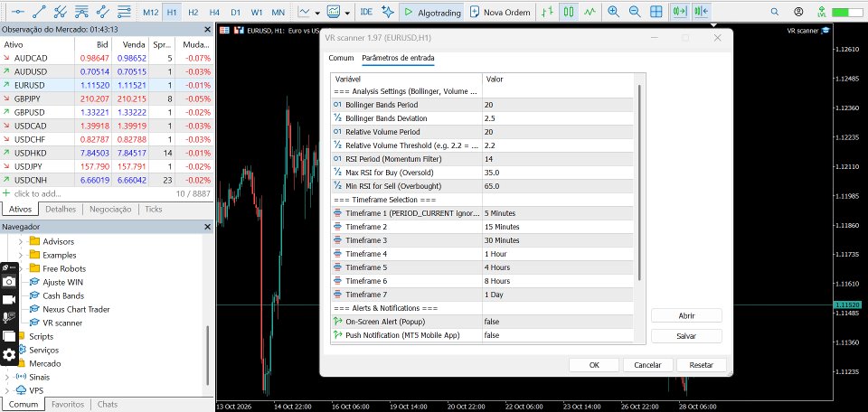The height and width of the screenshot is (412, 868).
Task: Switch chart to candlesticks icon
Action: point(568,12)
